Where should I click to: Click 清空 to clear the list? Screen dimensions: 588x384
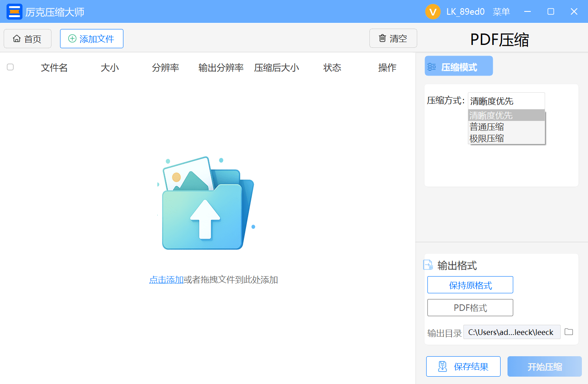(x=393, y=38)
